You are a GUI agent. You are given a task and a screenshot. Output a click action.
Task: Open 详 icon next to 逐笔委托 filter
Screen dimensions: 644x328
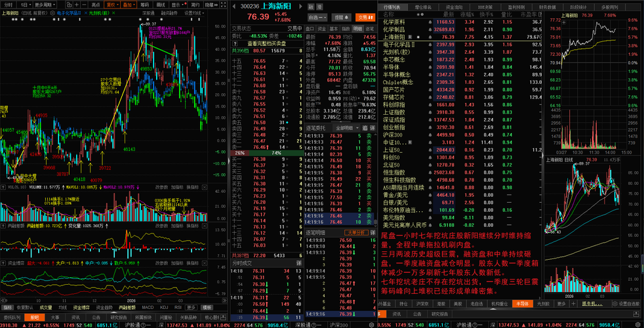[x=372, y=128]
